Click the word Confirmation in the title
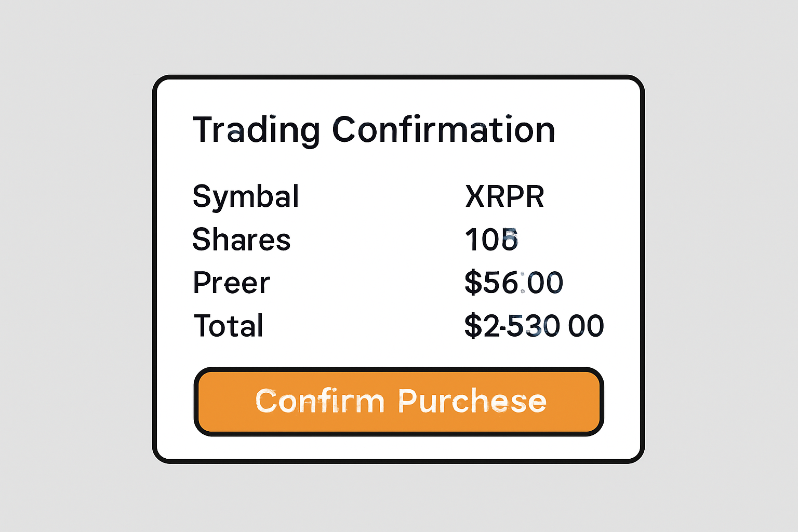Image resolution: width=798 pixels, height=532 pixels. click(x=444, y=130)
